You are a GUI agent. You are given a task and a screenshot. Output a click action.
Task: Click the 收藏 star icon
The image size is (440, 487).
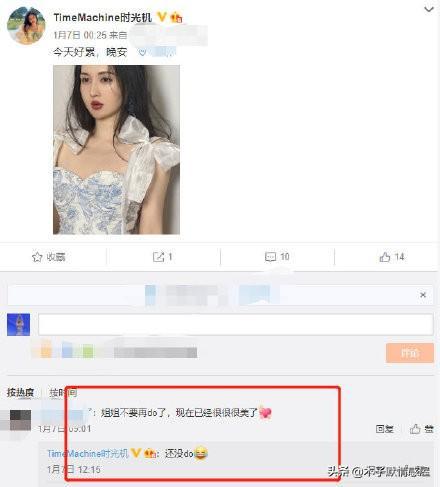pos(37,257)
